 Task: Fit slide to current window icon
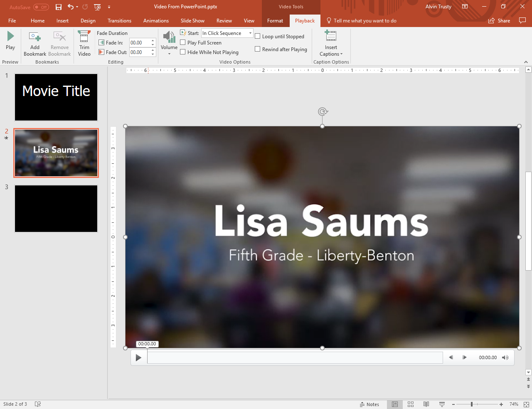[526, 404]
